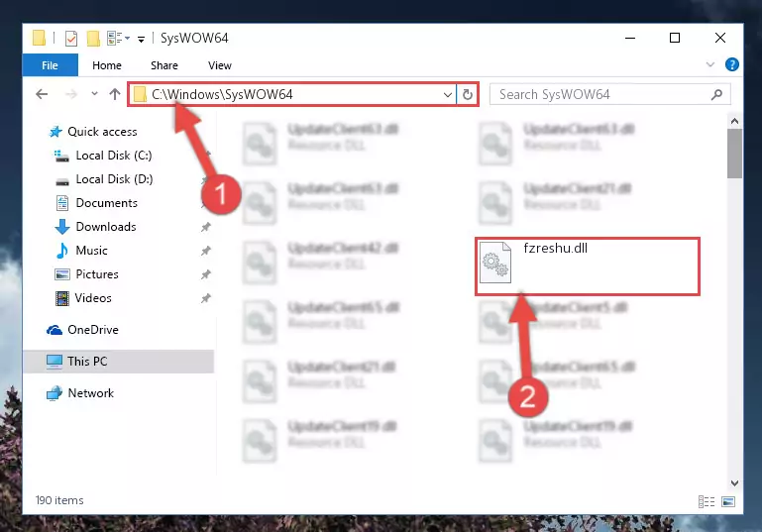Click the address bar path C:\Windows\SysWOW64

click(x=222, y=94)
